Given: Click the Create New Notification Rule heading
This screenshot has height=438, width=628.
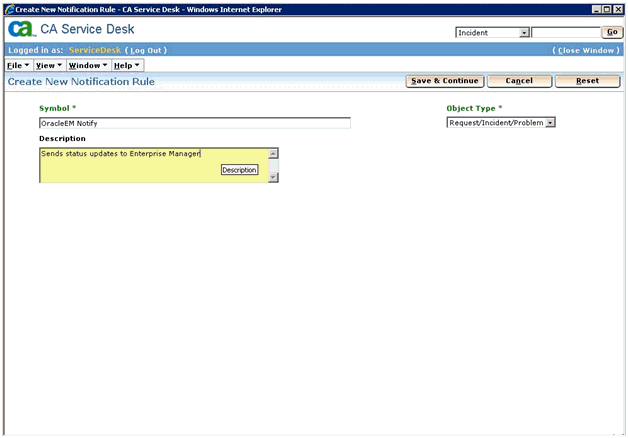Looking at the screenshot, I should [x=81, y=82].
